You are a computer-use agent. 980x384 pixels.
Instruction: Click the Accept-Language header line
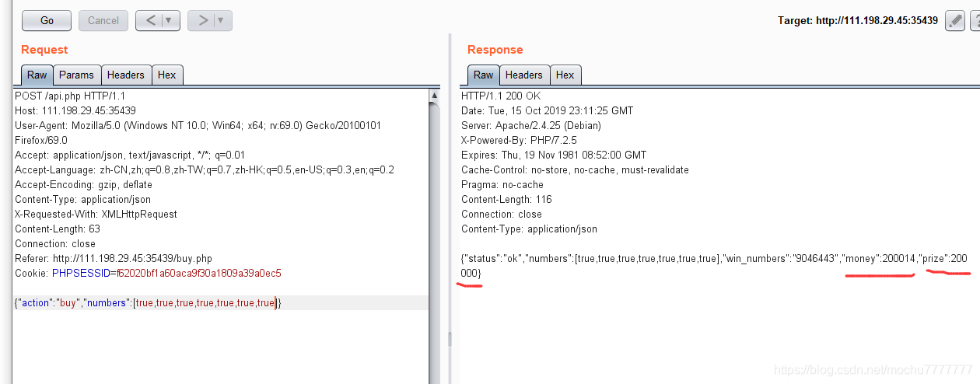tap(205, 169)
